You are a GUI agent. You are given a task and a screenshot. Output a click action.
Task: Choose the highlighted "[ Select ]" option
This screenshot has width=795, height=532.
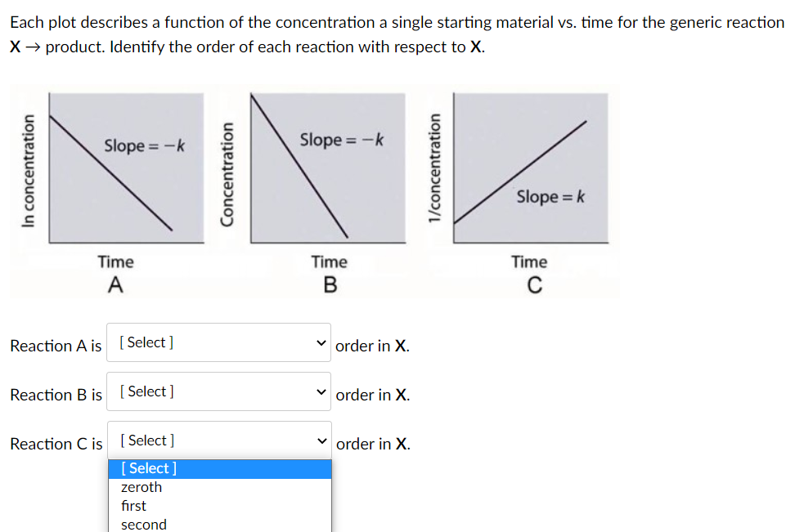click(x=147, y=467)
